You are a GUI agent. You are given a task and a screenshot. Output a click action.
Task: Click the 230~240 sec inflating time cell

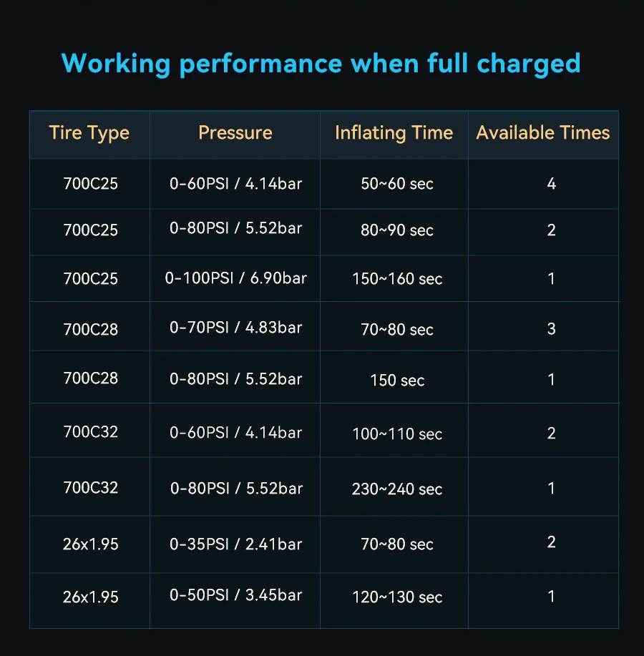tap(397, 489)
